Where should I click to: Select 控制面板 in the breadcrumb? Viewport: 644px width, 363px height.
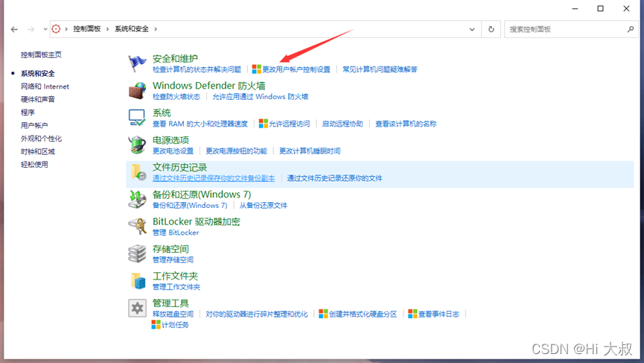click(87, 29)
